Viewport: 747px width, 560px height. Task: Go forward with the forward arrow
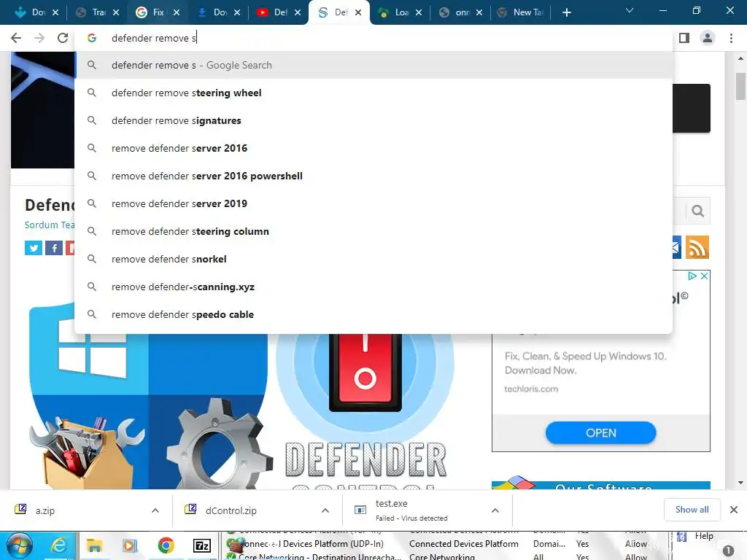[x=39, y=38]
